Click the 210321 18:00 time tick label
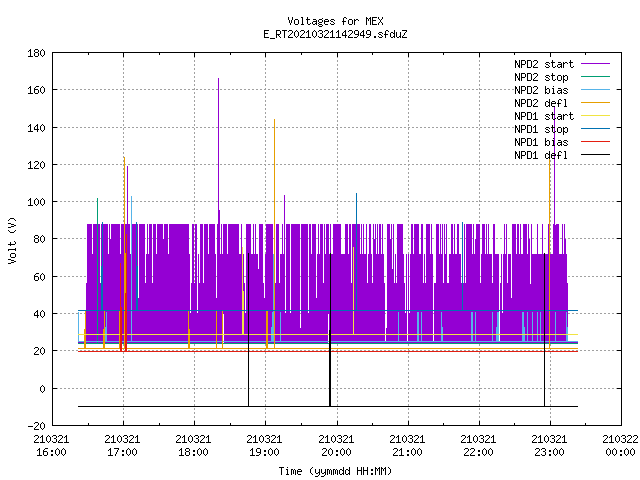This screenshot has width=640, height=480. (x=193, y=446)
